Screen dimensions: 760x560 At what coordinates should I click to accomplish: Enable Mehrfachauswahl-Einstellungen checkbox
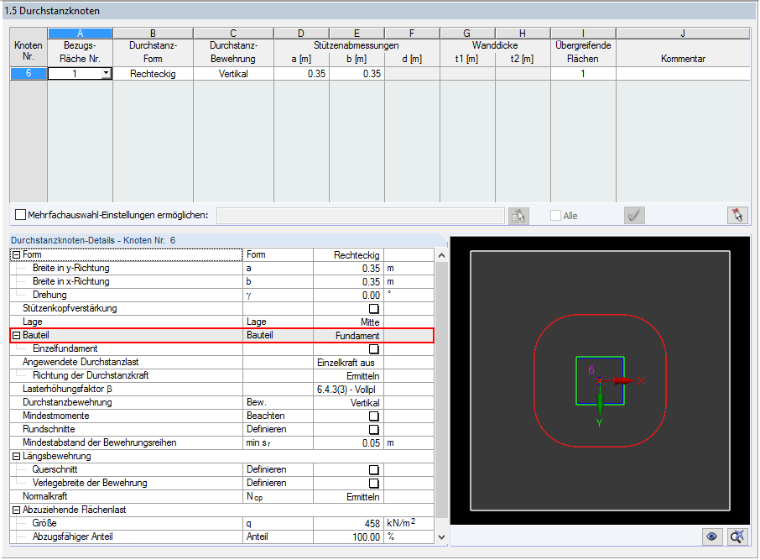[20, 215]
